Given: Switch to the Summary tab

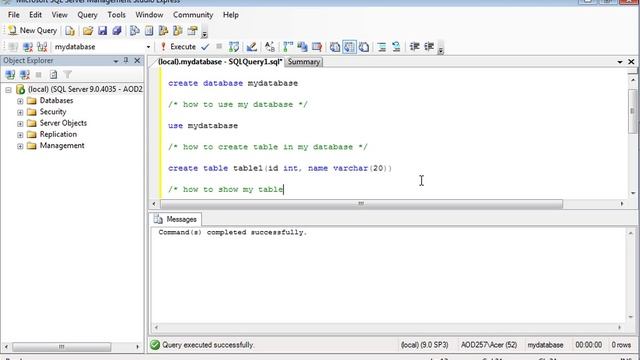Looking at the screenshot, I should (304, 62).
